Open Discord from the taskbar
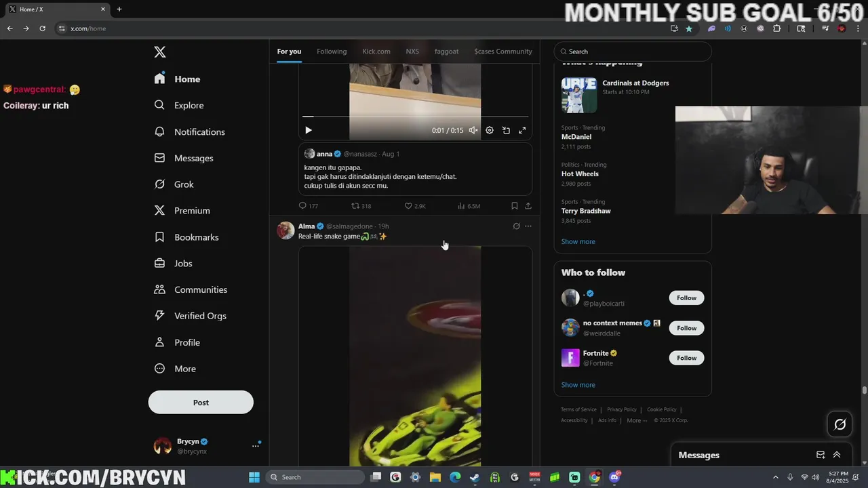868x488 pixels. pos(614,477)
